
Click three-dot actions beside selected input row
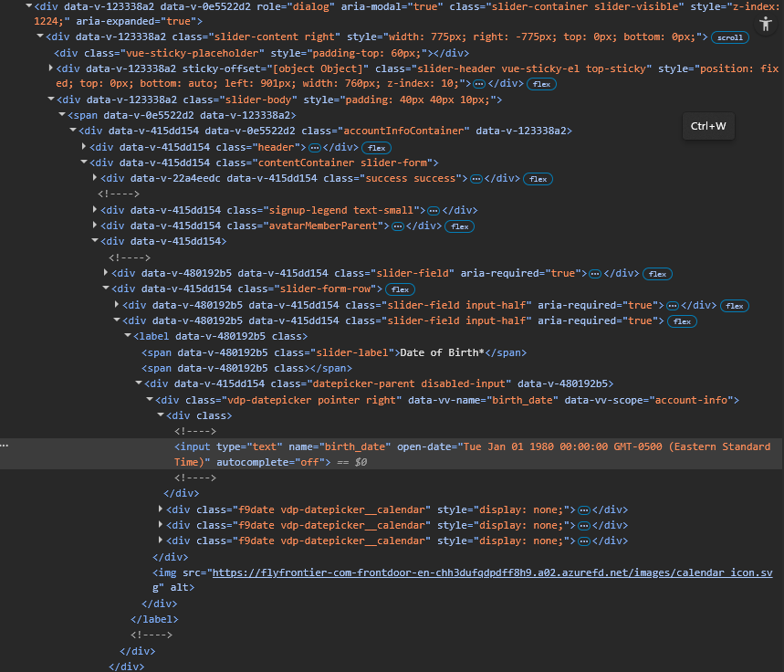[5, 446]
